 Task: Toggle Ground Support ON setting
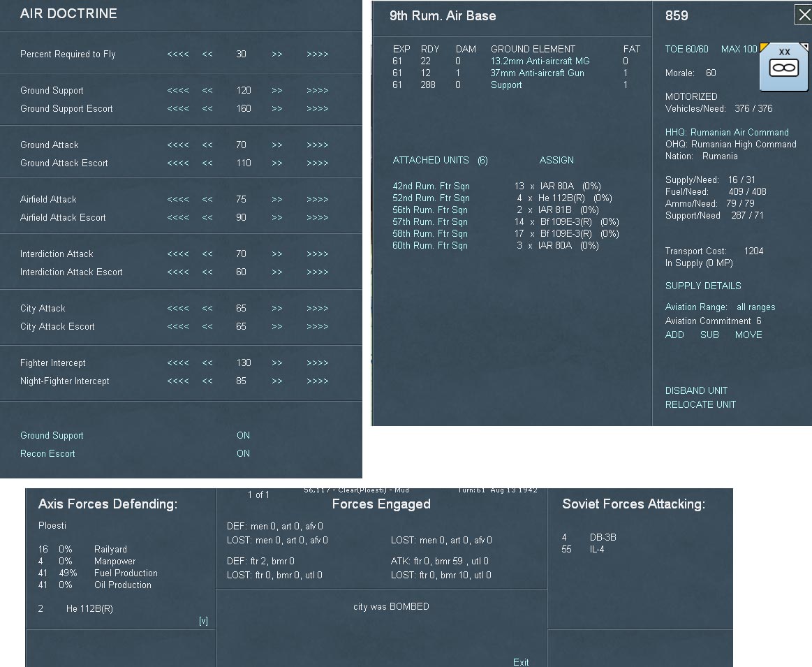243,436
